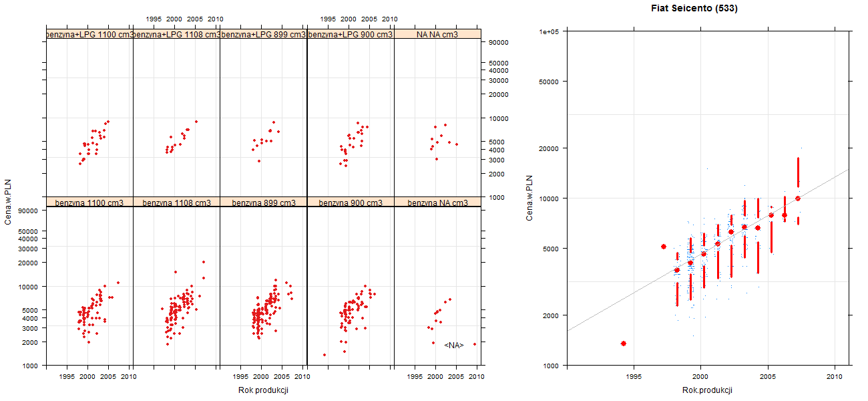Select the "benzyna+LPG 1100 cm3" panel header
Screen dimensions: 868x401
pos(89,34)
